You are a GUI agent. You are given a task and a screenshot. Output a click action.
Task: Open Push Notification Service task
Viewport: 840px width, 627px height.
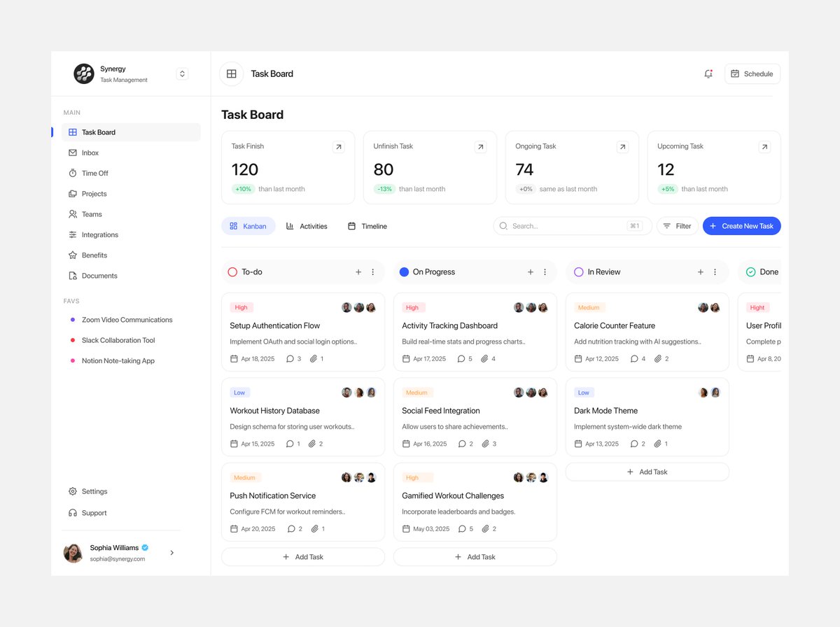303,502
